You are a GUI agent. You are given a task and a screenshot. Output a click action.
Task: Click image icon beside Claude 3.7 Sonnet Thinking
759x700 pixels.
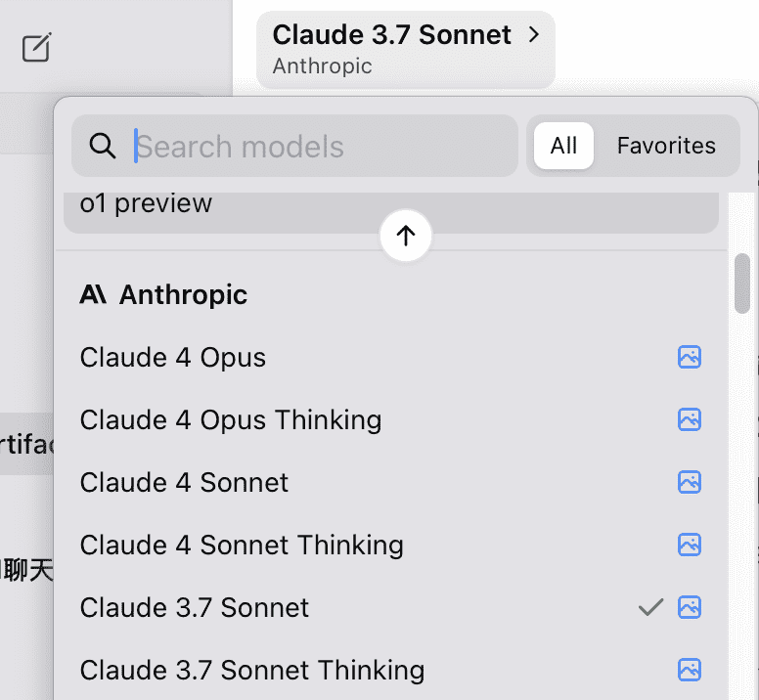click(690, 670)
